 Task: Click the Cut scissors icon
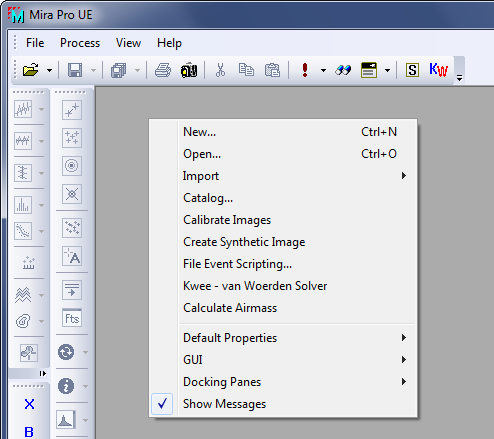coord(220,70)
